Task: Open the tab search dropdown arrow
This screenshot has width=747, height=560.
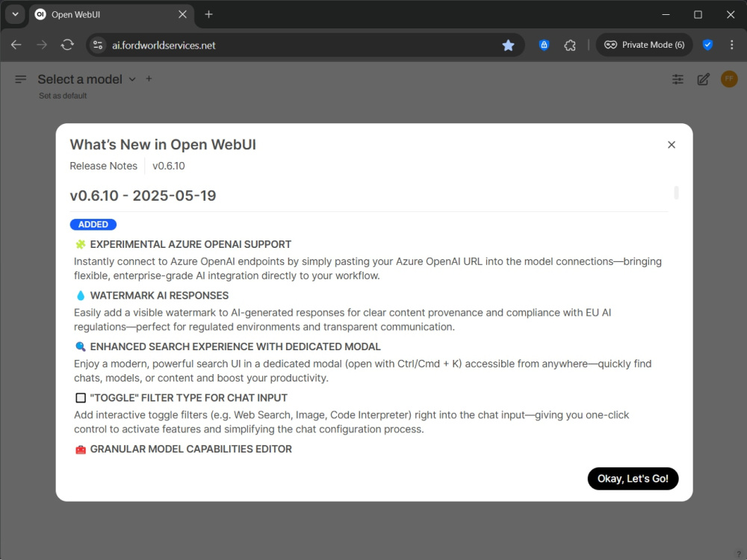Action: click(15, 14)
